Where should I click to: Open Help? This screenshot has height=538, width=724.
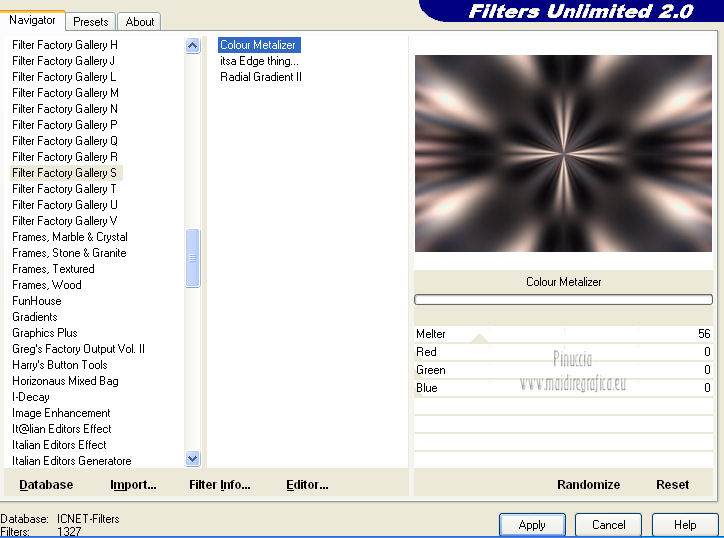click(685, 525)
